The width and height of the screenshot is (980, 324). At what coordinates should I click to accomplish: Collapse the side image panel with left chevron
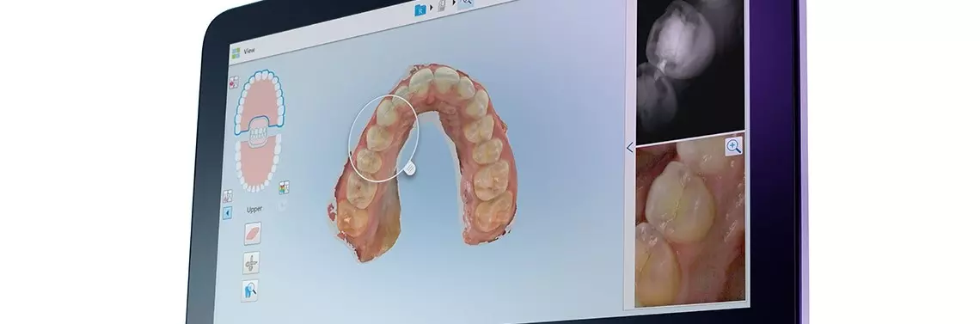coord(629,147)
